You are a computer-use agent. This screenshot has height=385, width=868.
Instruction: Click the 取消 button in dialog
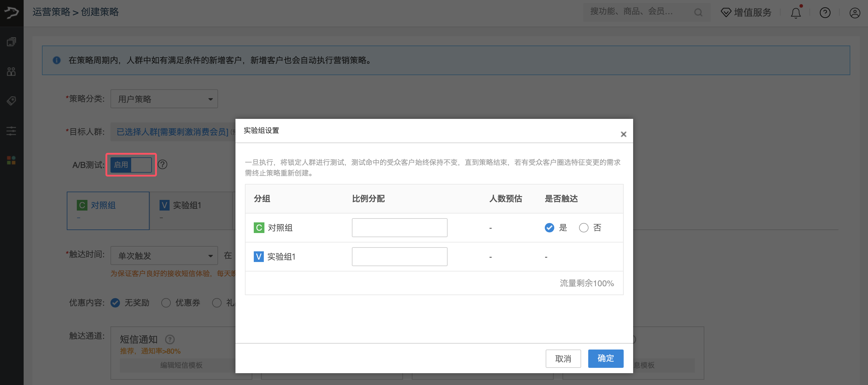563,358
